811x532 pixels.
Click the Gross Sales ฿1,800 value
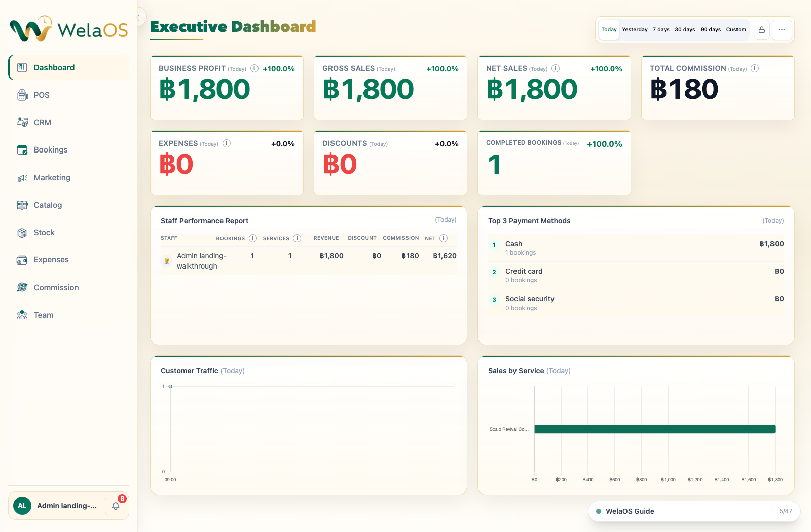tap(368, 89)
